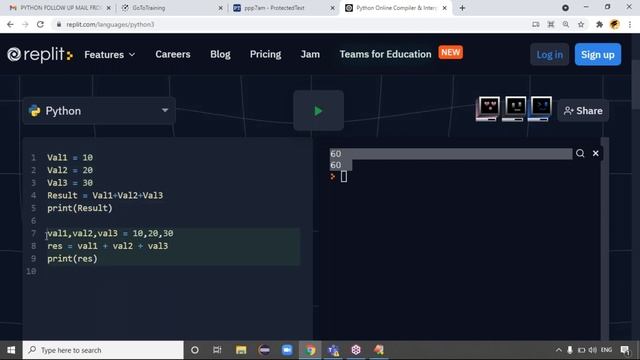This screenshot has width=640, height=360.
Task: Switch to the Gmail Python follow up tab
Action: pos(60,8)
